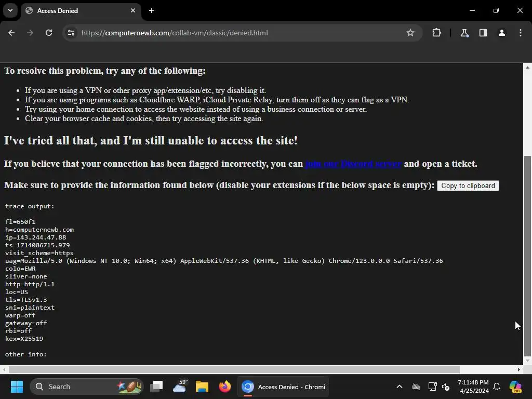Minimize the browser window
The height and width of the screenshot is (399, 532).
point(472,10)
